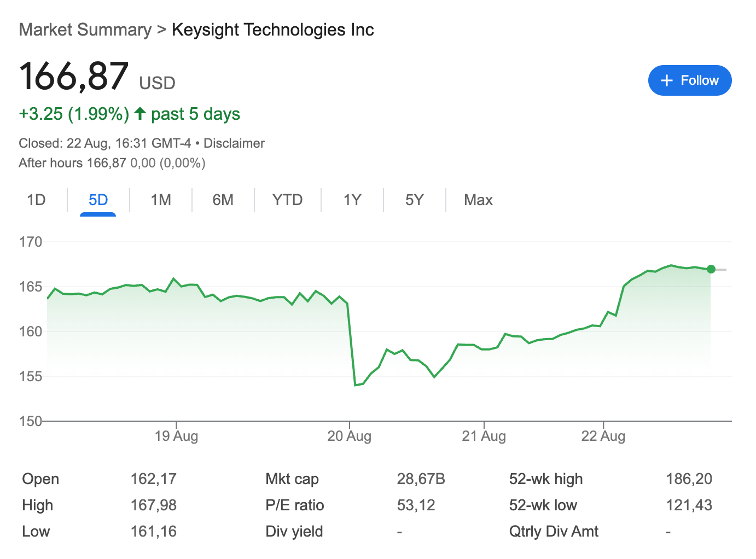View the 5Y chart range
Image resolution: width=756 pixels, height=559 pixels.
click(415, 200)
